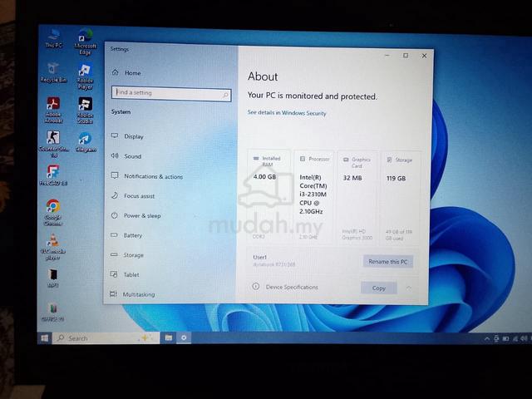Click the Find a setting field

(x=171, y=93)
